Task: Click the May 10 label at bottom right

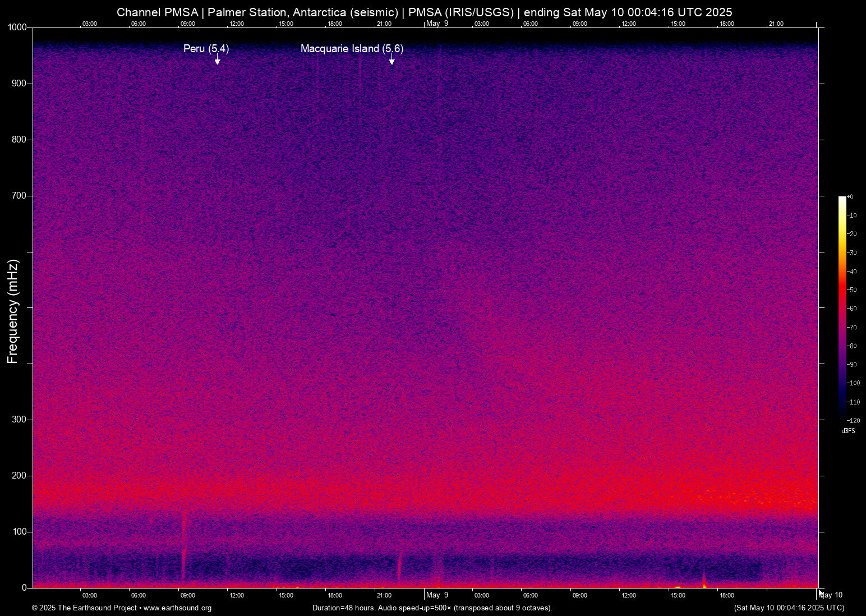Action: (831, 595)
